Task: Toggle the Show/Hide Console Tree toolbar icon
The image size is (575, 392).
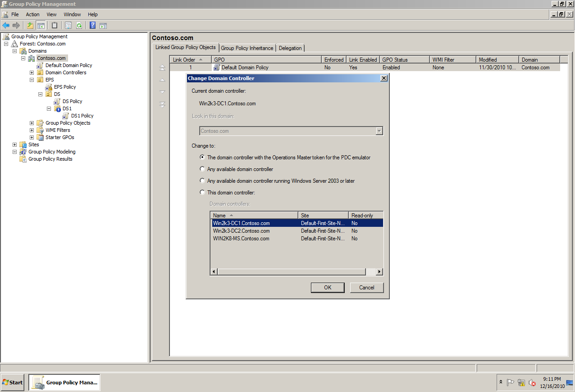Action: click(x=41, y=25)
